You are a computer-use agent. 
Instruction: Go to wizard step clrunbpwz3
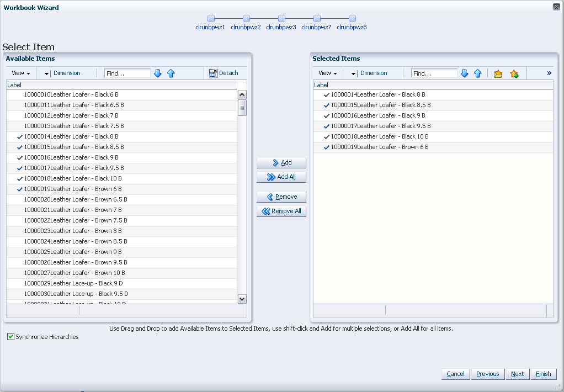pos(281,18)
